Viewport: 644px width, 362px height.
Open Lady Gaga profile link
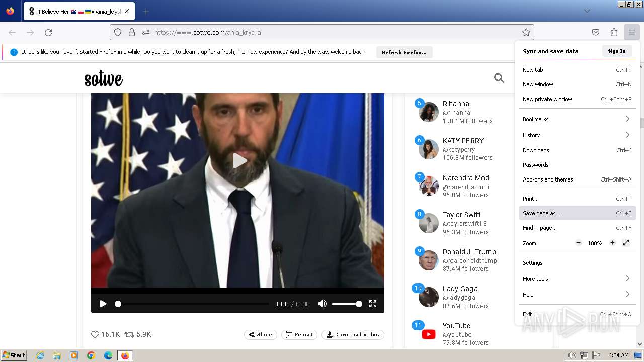point(460,289)
